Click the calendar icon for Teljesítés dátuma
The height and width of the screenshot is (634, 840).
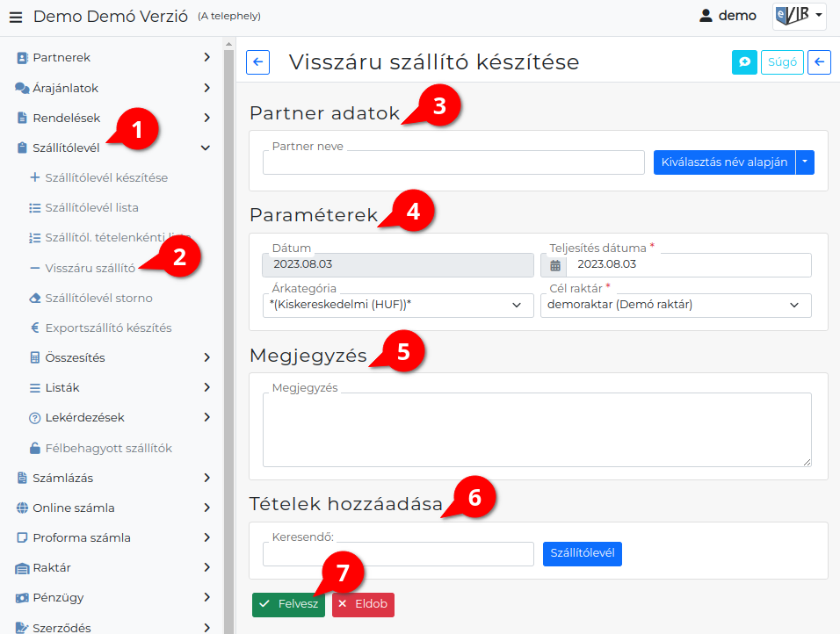coord(554,265)
